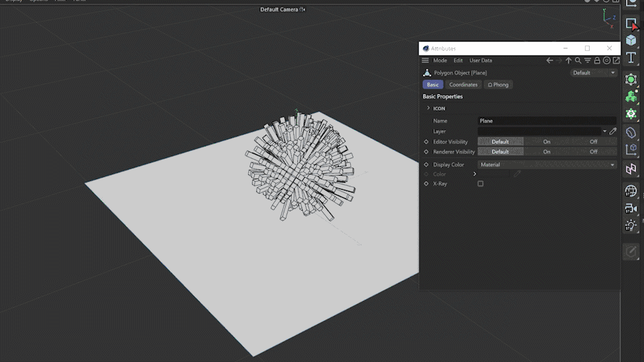This screenshot has height=362, width=644.
Task: Enable the X-Ray checkbox
Action: pos(480,184)
